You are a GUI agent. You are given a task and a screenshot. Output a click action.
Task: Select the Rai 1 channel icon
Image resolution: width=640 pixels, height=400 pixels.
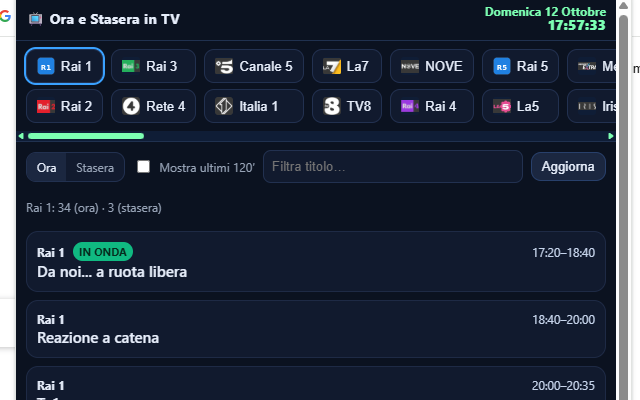pyautogui.click(x=45, y=66)
